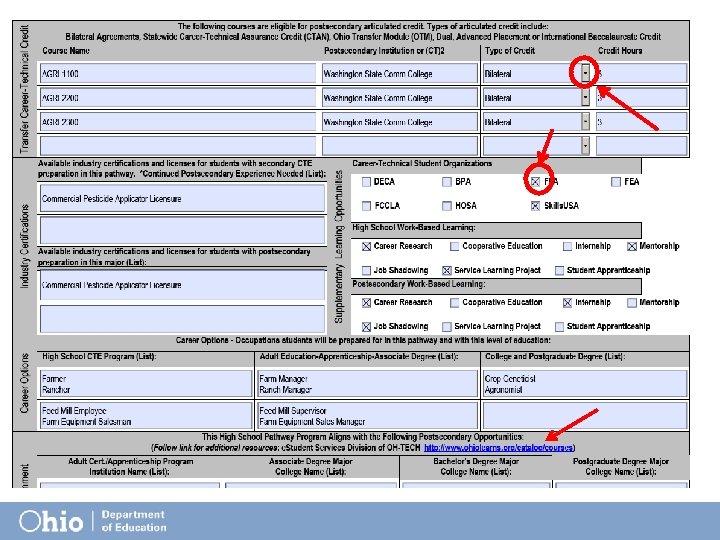This screenshot has height=540, width=720.
Task: Check High School Job Shadowing box
Action: 366,270
